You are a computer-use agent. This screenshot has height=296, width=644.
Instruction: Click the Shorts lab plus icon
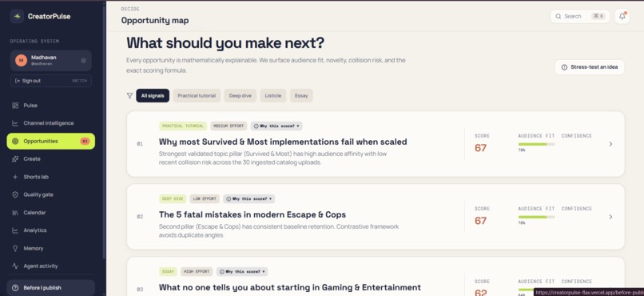point(15,177)
